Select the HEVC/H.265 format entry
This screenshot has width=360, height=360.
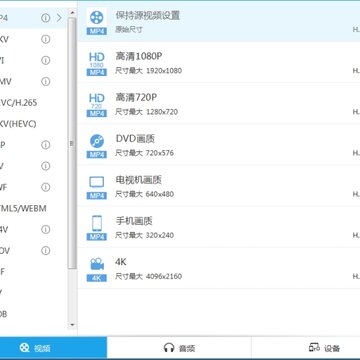33,103
